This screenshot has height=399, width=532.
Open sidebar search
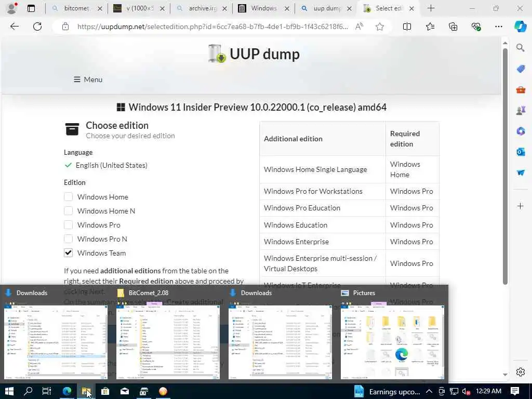pos(521,48)
